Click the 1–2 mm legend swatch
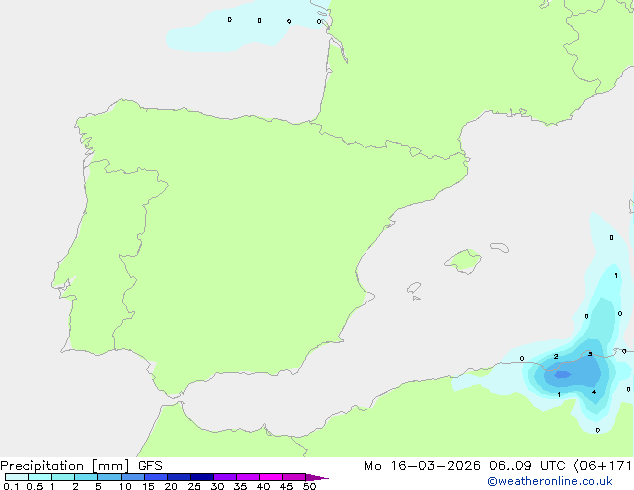634x490 pixels. [63, 477]
